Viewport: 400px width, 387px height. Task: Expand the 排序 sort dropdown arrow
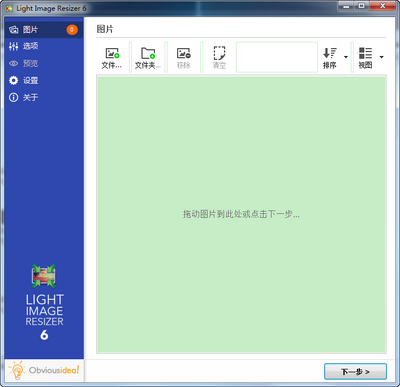(x=346, y=57)
